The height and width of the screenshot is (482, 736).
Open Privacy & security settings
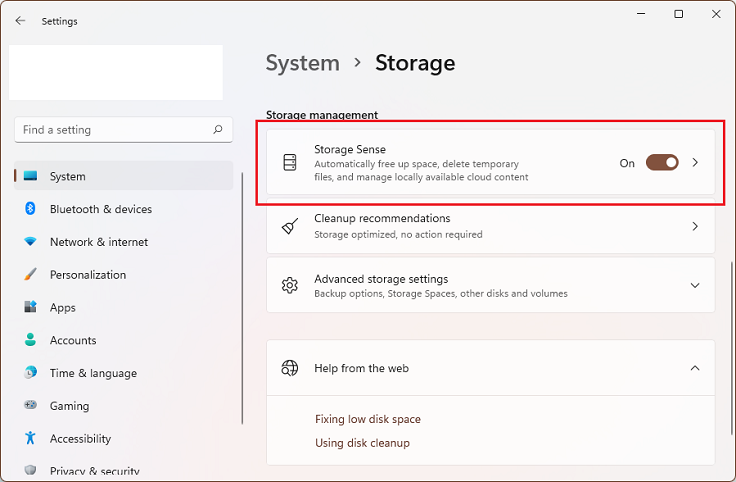[x=123, y=470]
